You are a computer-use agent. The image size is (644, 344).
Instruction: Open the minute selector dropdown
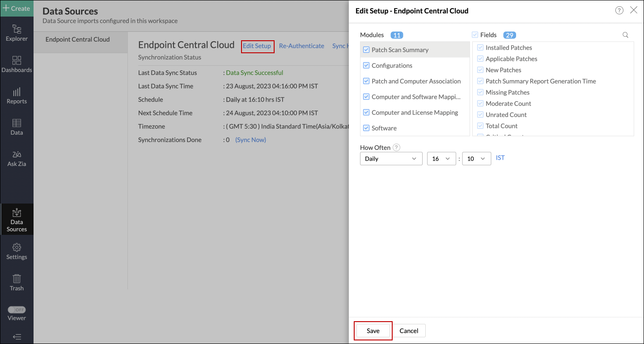coord(476,158)
